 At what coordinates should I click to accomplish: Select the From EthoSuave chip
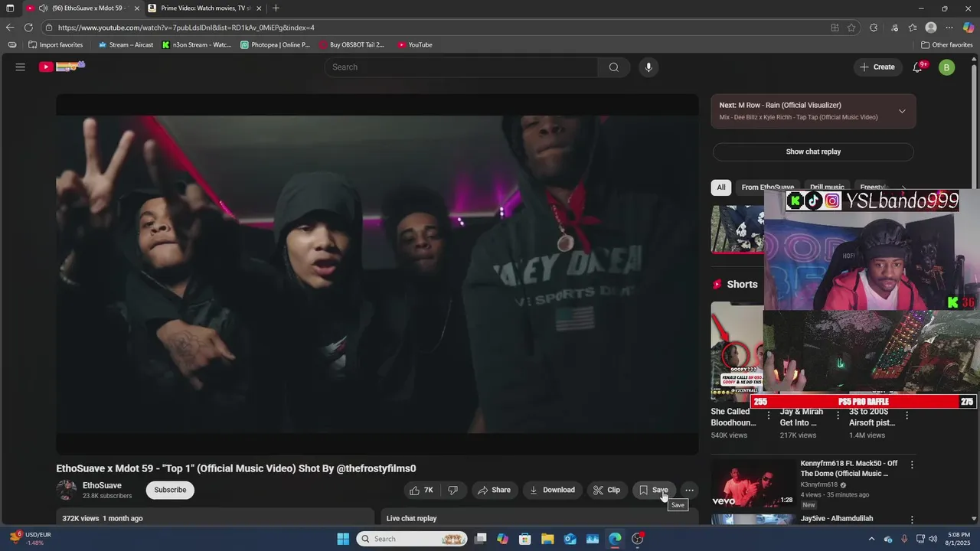coord(767,187)
